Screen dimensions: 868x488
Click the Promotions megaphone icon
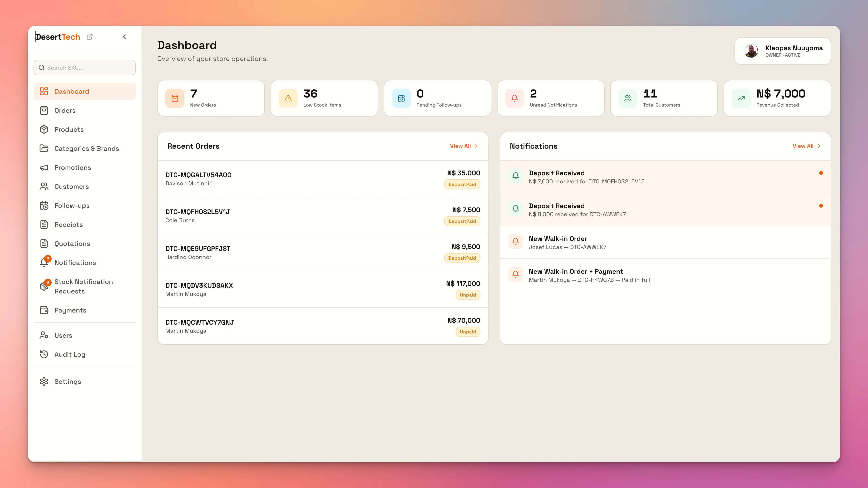[x=44, y=167]
